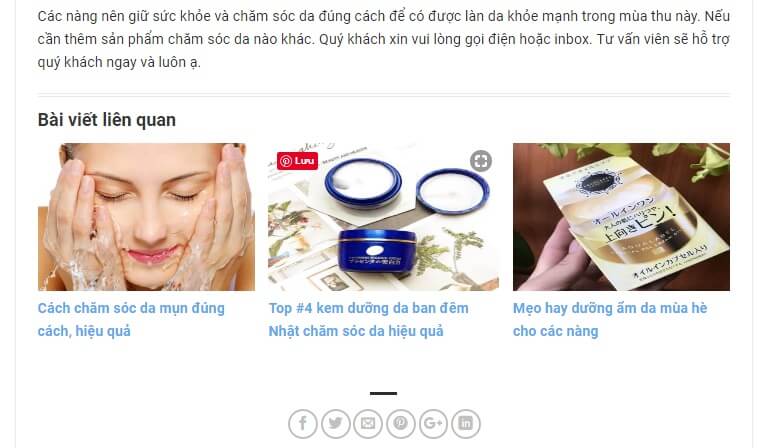This screenshot has height=448, width=774.
Task: Share the article on Facebook
Action: 303,423
